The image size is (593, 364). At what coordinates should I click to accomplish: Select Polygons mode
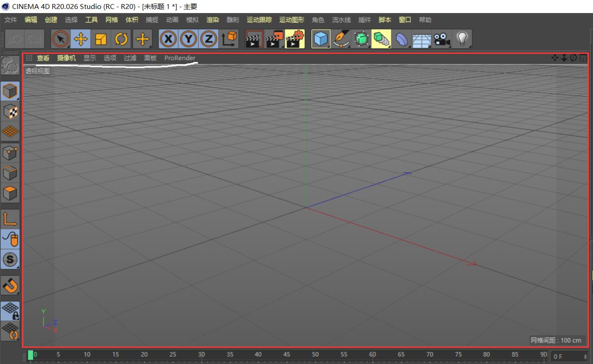(10, 193)
